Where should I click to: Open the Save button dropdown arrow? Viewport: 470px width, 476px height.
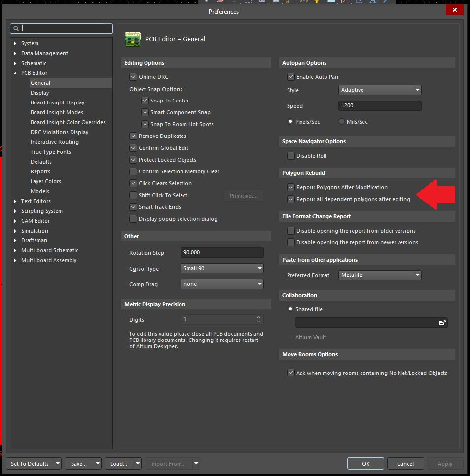98,464
